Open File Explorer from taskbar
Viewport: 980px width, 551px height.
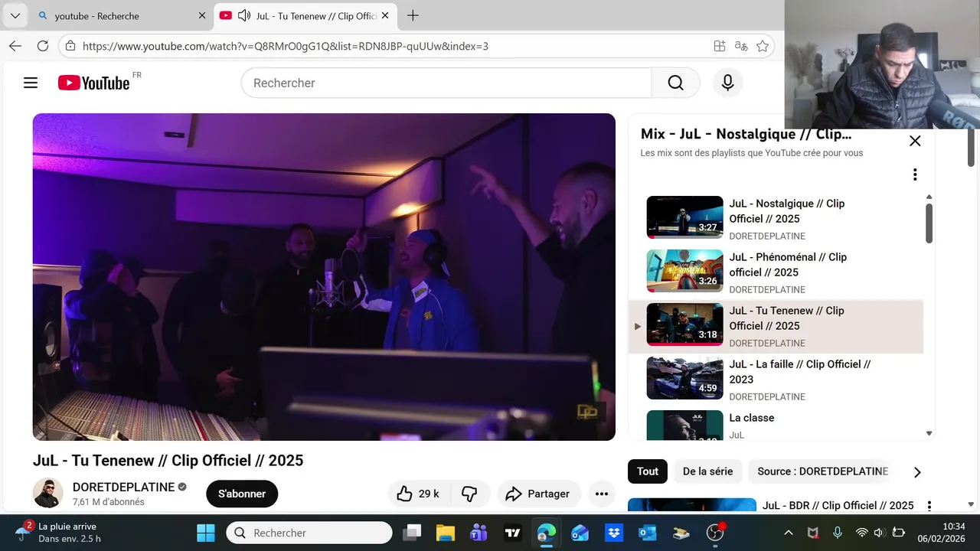point(446,533)
